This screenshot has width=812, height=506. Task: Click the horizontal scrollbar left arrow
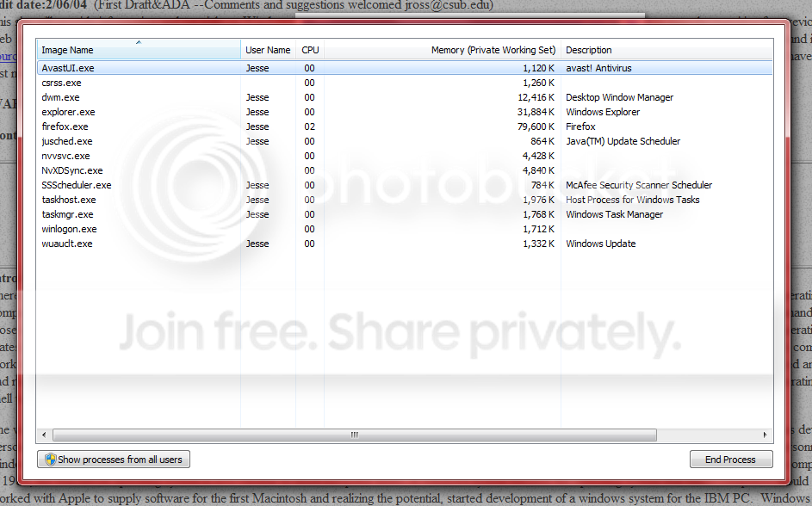click(x=44, y=435)
